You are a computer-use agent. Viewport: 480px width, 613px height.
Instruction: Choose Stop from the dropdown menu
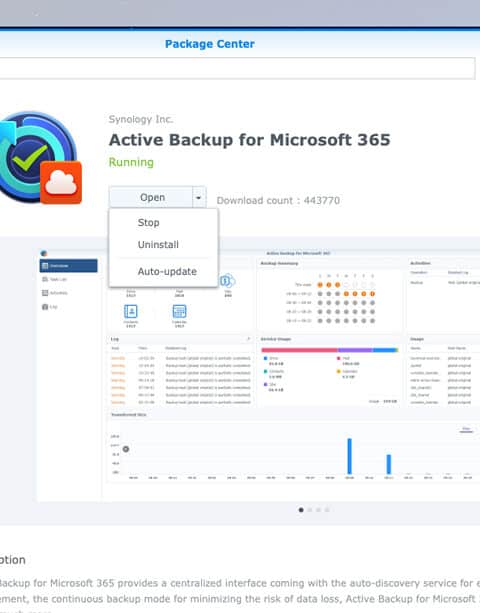[149, 222]
